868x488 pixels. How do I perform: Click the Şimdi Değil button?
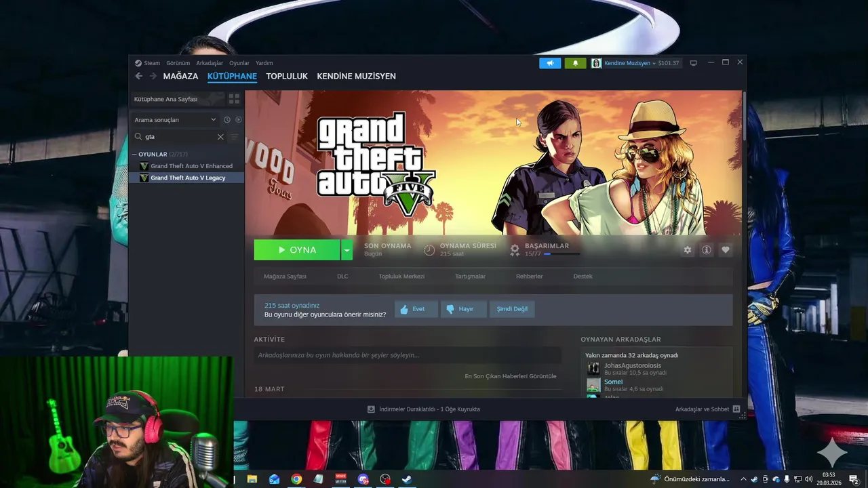tap(512, 309)
